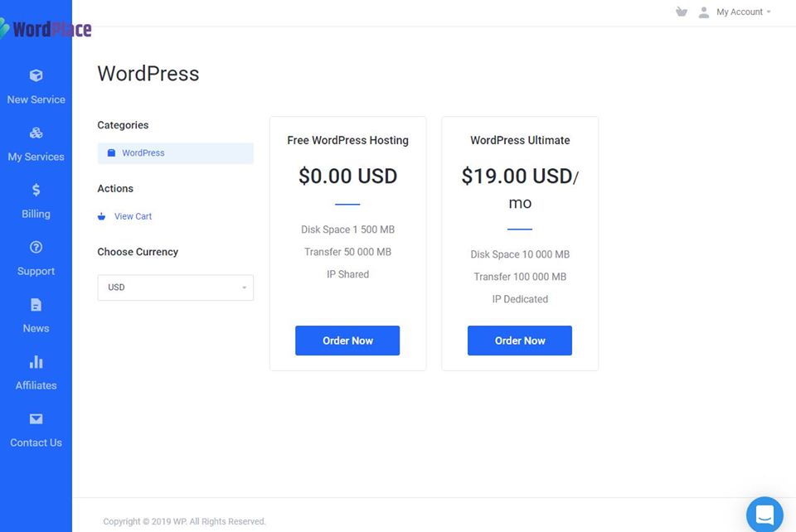
Task: Order the Free WordPress Hosting plan
Action: (347, 341)
